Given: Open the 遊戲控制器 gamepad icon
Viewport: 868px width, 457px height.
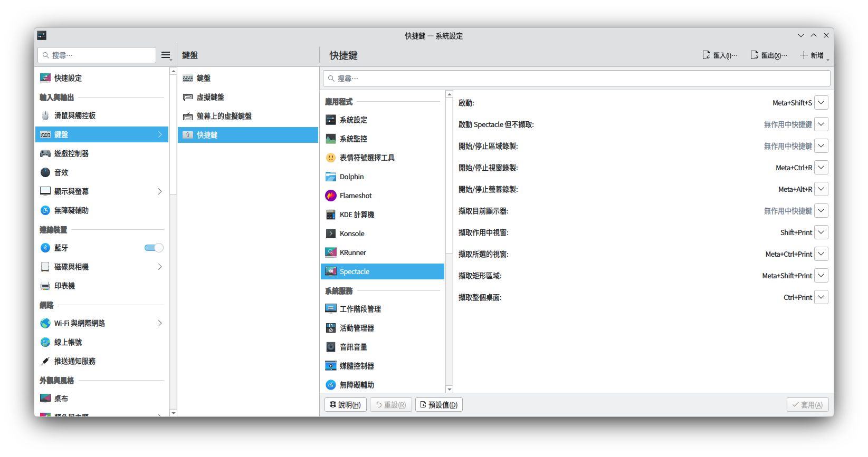Looking at the screenshot, I should point(45,153).
